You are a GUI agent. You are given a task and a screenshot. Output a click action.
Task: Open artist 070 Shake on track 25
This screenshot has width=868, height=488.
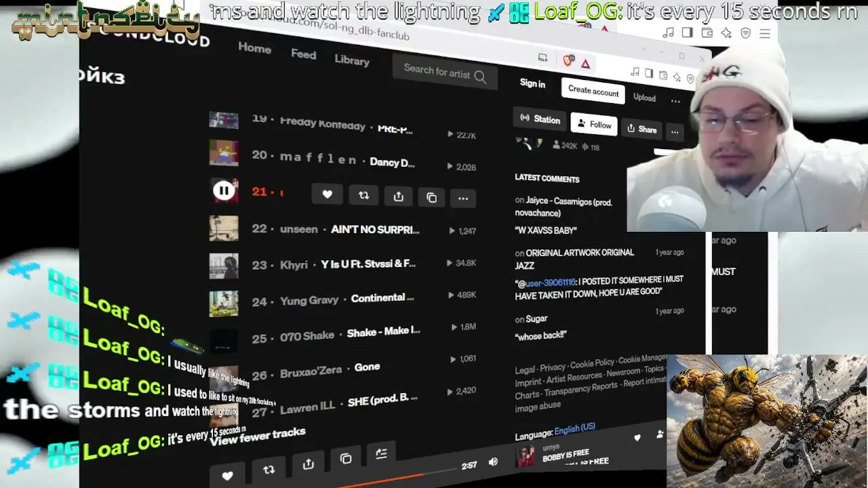click(307, 335)
